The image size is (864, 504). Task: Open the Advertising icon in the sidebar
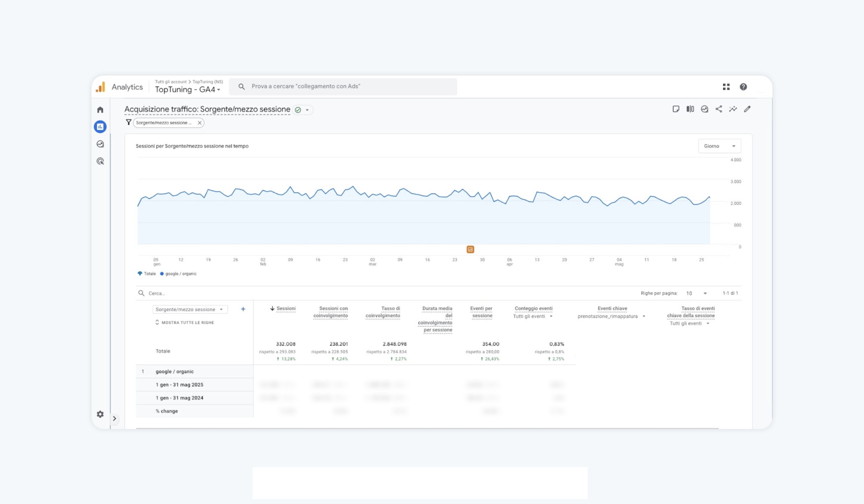pos(100,161)
